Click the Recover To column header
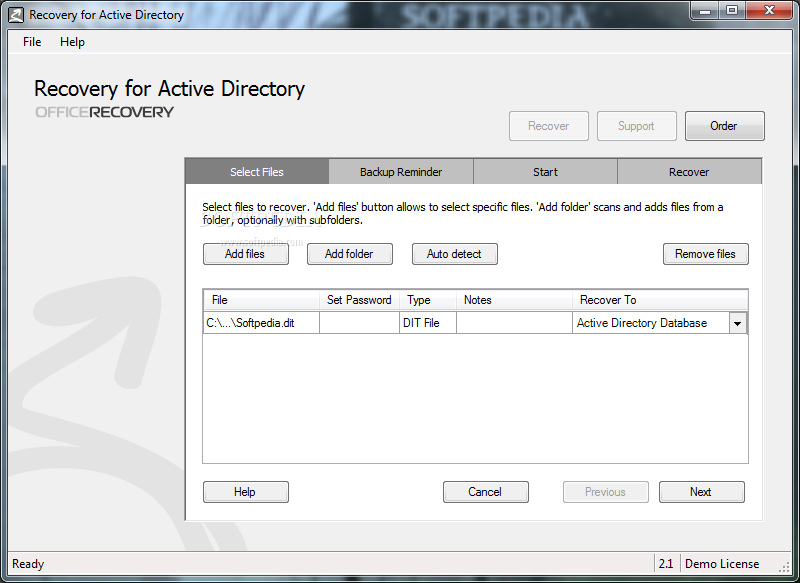The image size is (800, 583). pos(660,300)
